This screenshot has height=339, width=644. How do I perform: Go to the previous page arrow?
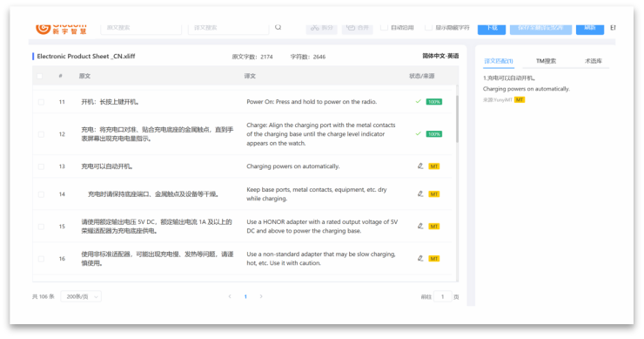[x=230, y=296]
